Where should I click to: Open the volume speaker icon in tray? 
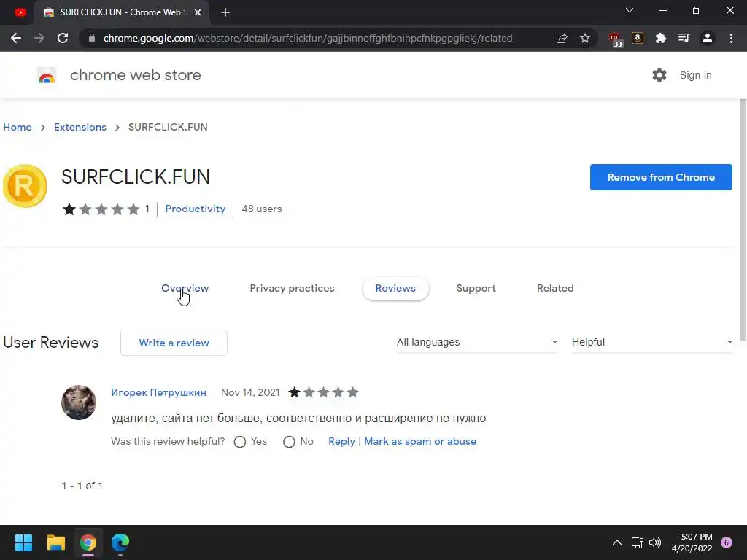656,542
